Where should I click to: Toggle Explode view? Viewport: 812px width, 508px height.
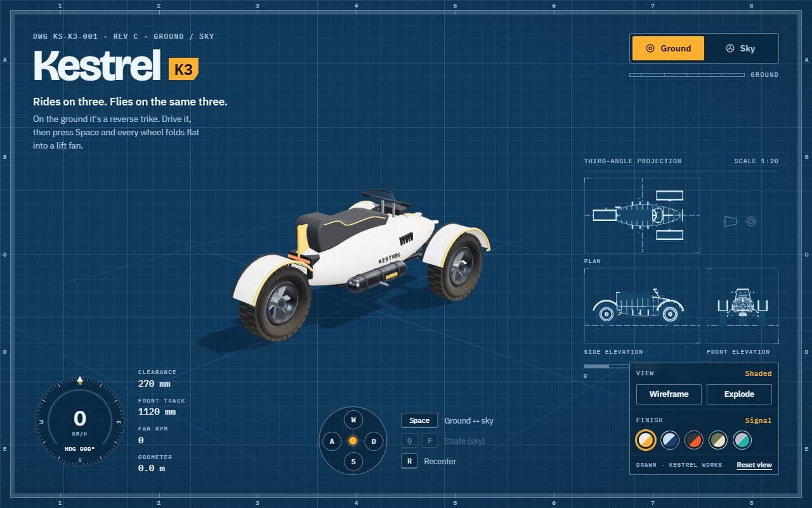[739, 394]
